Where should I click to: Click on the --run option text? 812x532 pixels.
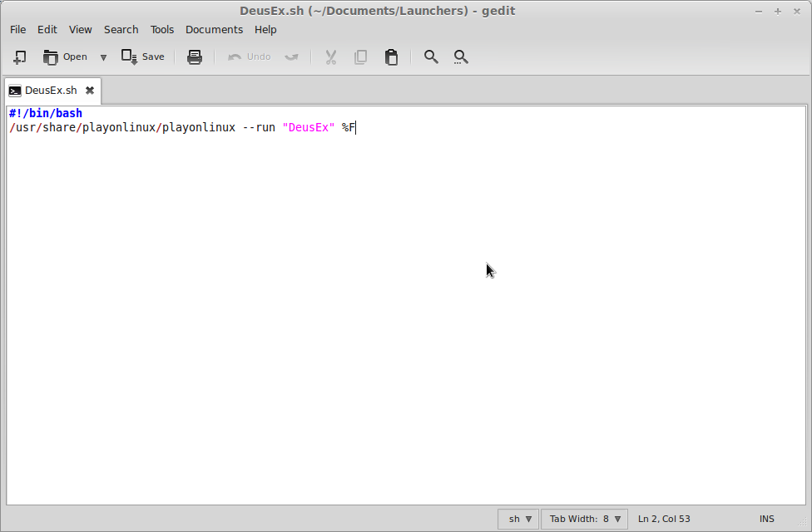tap(259, 127)
